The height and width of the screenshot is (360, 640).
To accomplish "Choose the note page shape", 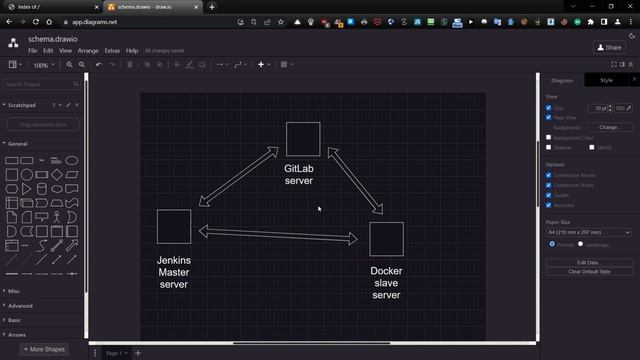I will coord(11,217).
